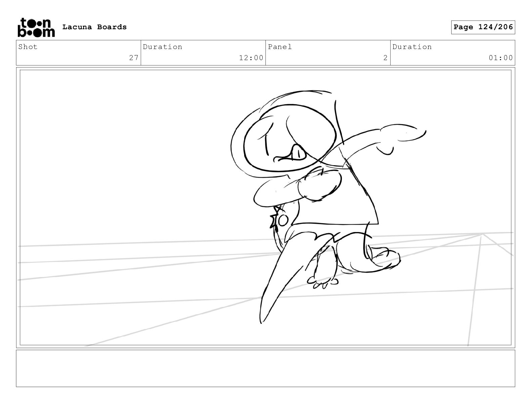Click the panel duration value '01:00'

(x=501, y=58)
